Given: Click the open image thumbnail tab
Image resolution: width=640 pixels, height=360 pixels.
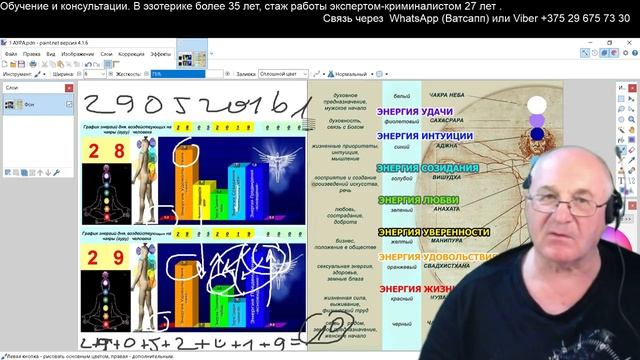Looking at the screenshot, I should (192, 53).
